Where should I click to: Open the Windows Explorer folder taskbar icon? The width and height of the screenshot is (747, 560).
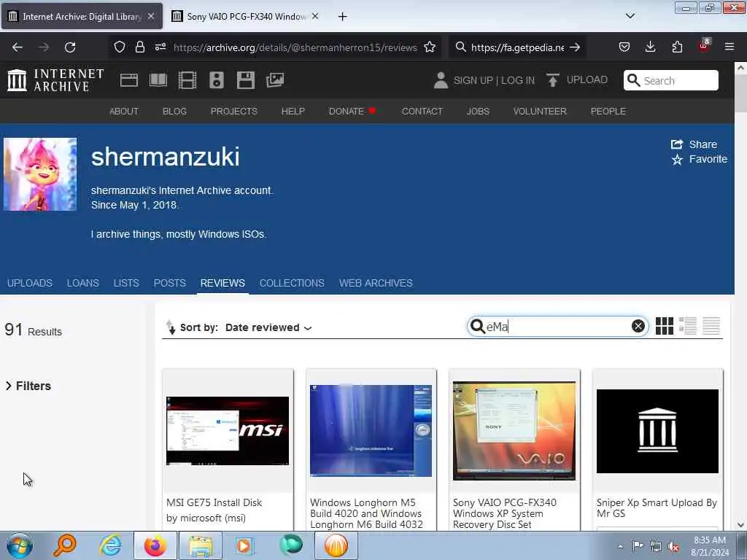tap(201, 545)
